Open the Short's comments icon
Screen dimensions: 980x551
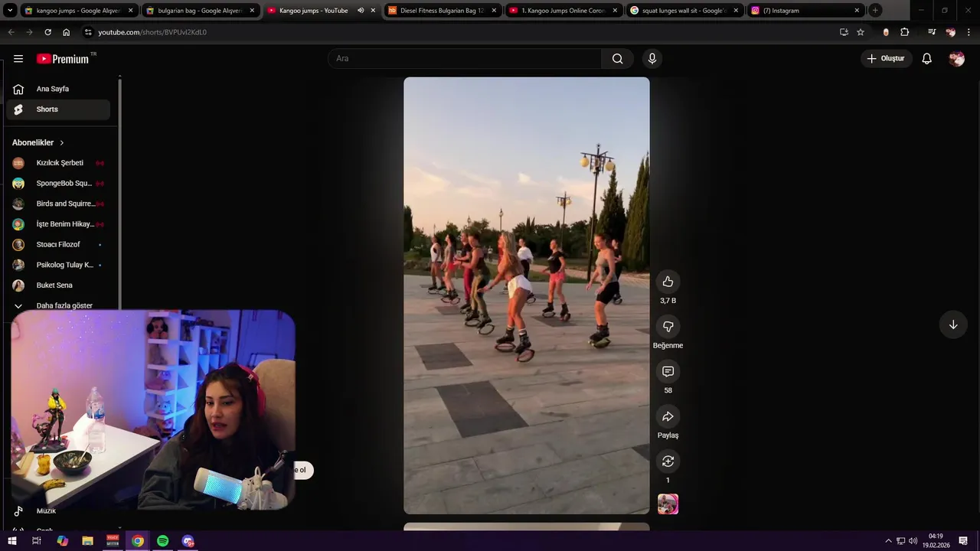tap(668, 371)
